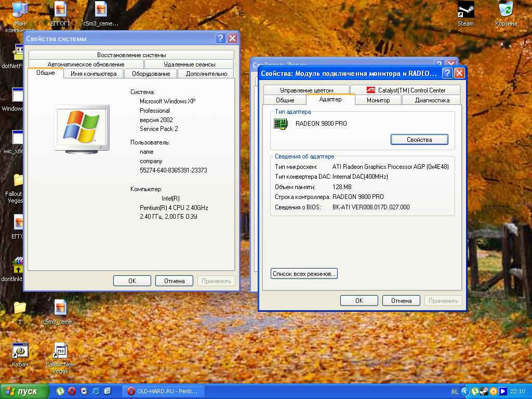532x399 pixels.
Task: Open the Имя компьютера tab
Action: (x=94, y=74)
